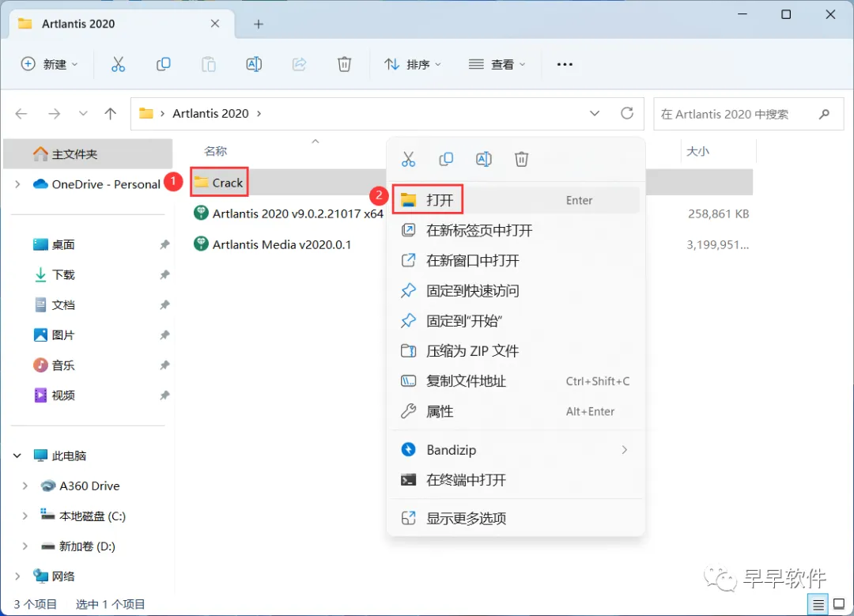Open the Sort (排序) dropdown
Screen dimensions: 854x616
click(x=412, y=64)
